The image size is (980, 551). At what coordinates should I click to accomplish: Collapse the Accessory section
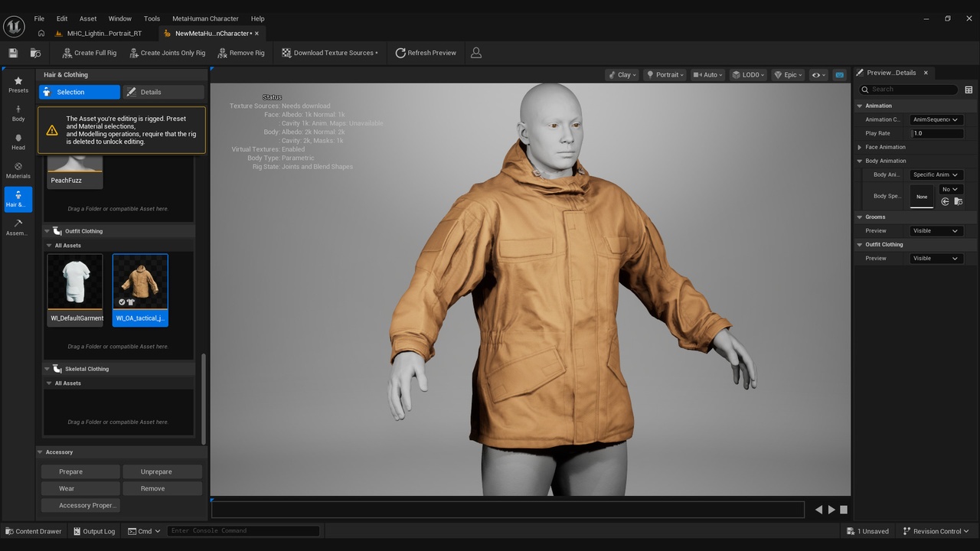point(41,452)
